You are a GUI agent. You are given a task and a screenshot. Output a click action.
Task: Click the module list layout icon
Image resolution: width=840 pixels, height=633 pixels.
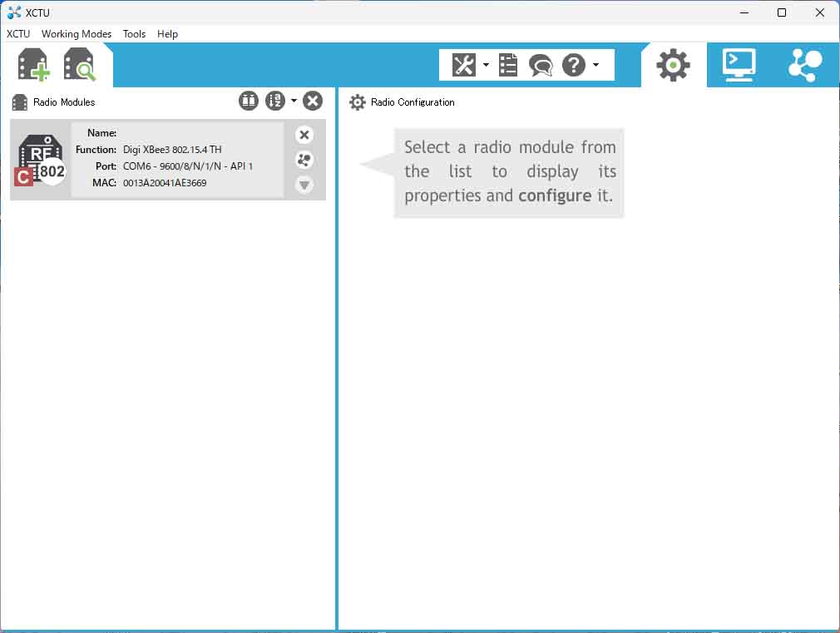tap(249, 101)
